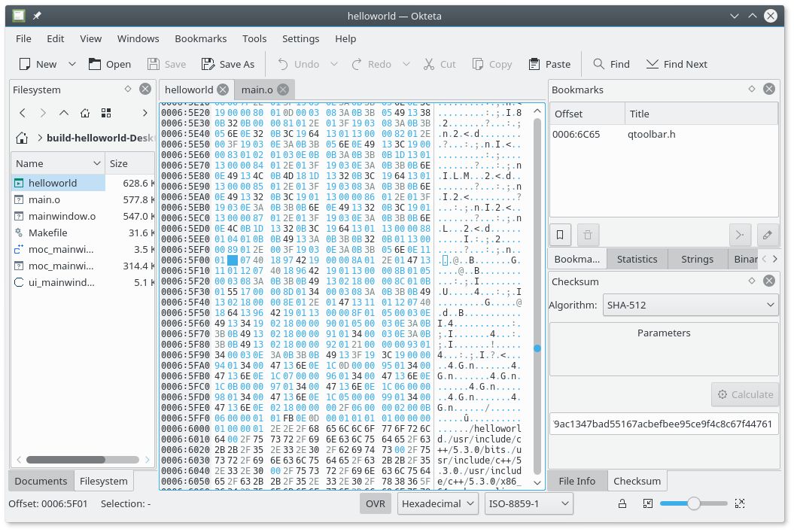Close the Filesystem panel

point(145,89)
